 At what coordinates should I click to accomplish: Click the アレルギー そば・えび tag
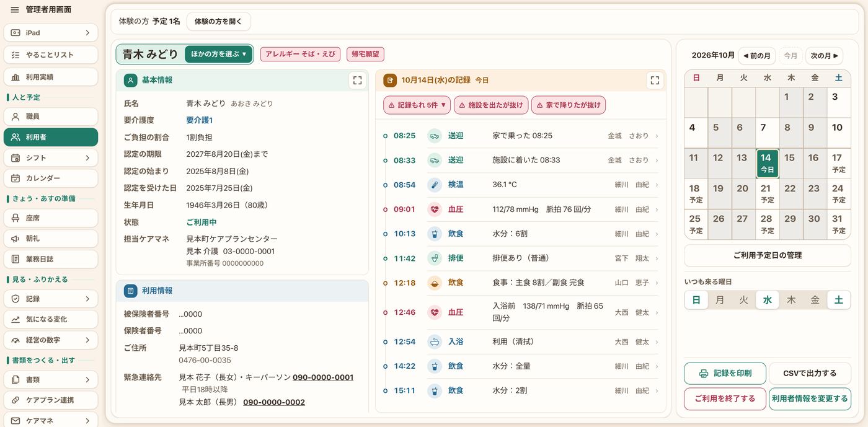(301, 54)
